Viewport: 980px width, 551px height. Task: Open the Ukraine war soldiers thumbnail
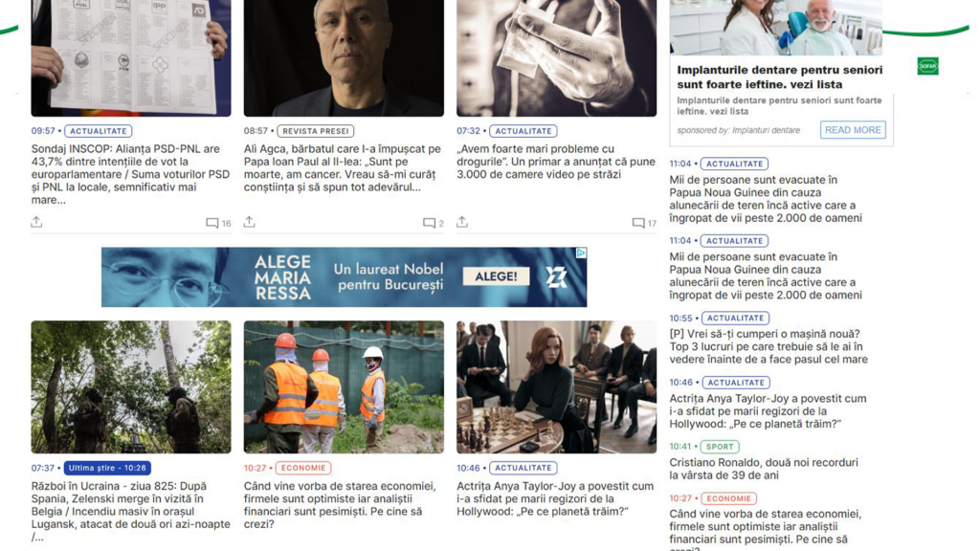tap(130, 386)
